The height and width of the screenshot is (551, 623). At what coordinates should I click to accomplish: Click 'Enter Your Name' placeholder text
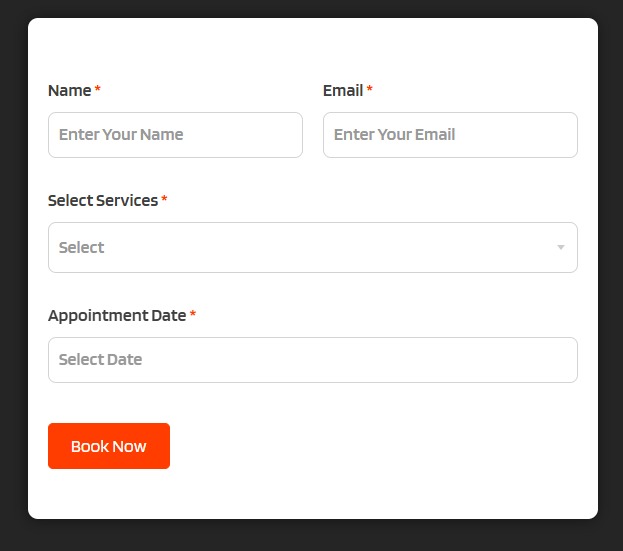(x=121, y=135)
